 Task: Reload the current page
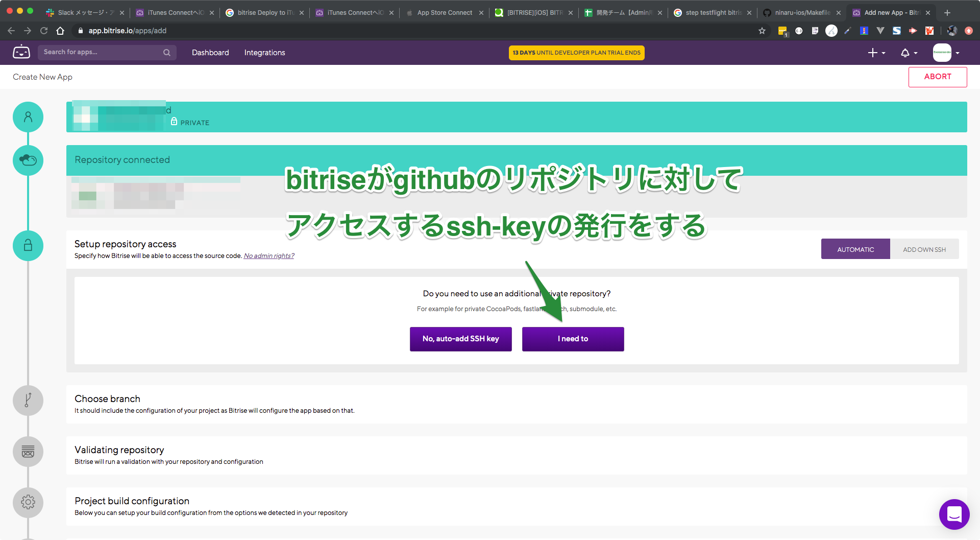[44, 31]
